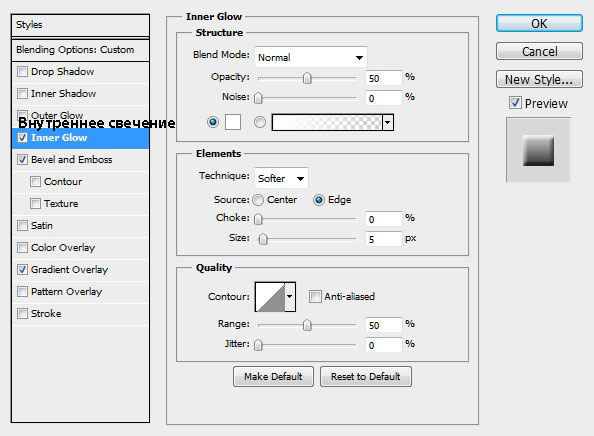This screenshot has height=436, width=594.
Task: Tick the Texture sub-option checkbox
Action: pos(35,203)
